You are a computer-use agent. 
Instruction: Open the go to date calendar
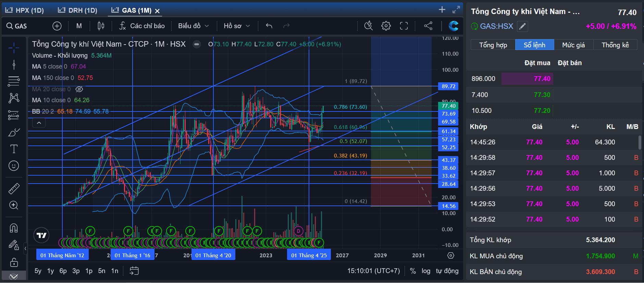pos(134,271)
